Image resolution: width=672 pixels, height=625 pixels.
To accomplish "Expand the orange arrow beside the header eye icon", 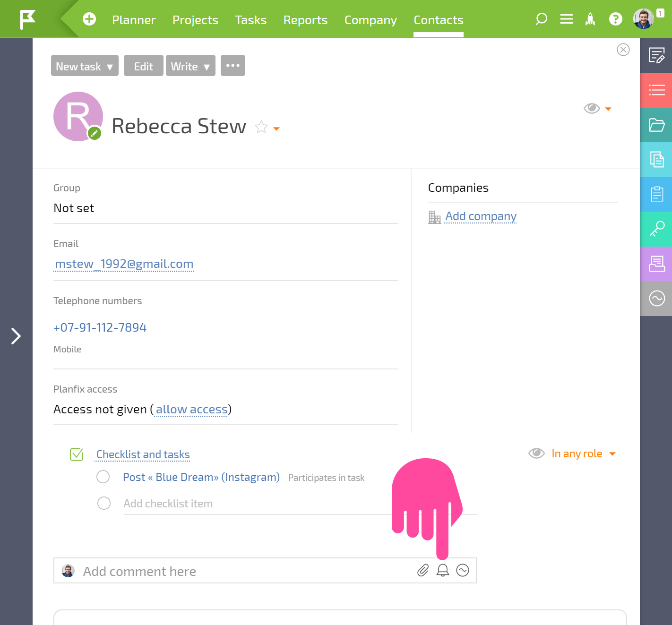I will coord(608,109).
